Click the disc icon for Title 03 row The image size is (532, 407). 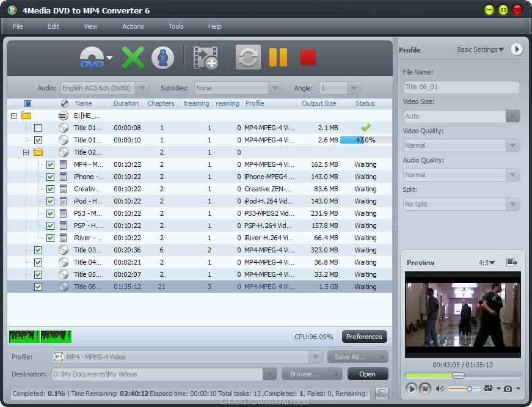(x=64, y=250)
